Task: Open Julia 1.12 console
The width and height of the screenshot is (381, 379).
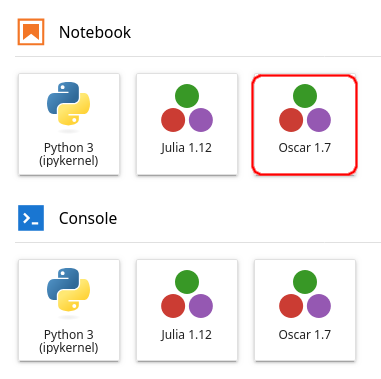Action: point(187,310)
